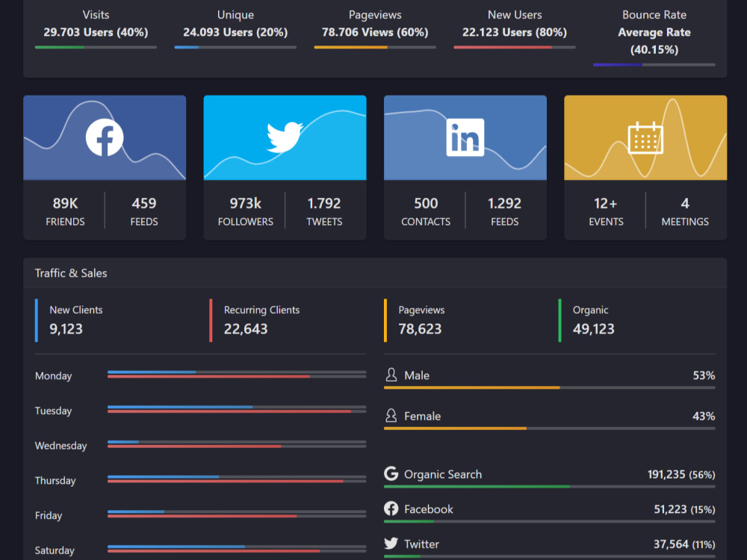Click the '459' Facebook feeds value
This screenshot has width=747, height=560.
point(144,203)
